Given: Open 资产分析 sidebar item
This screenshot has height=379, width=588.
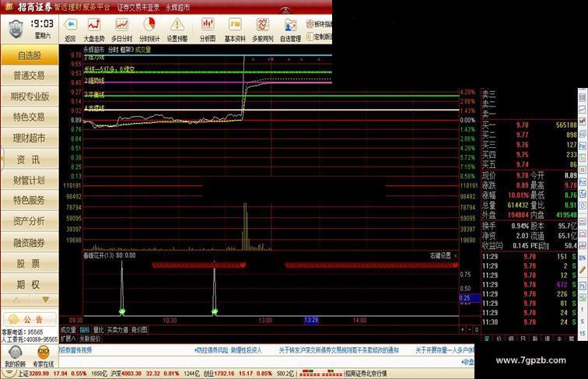Looking at the screenshot, I should click(30, 221).
